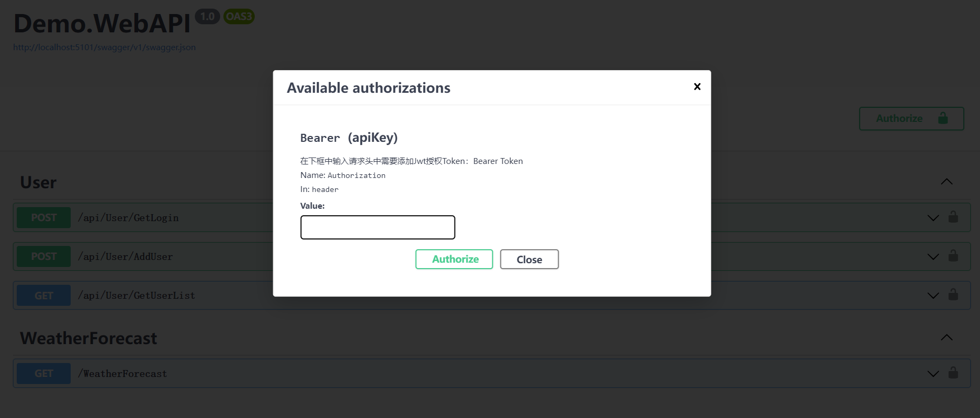Click lock icon on /WeatherForecast endpoint

click(x=954, y=373)
